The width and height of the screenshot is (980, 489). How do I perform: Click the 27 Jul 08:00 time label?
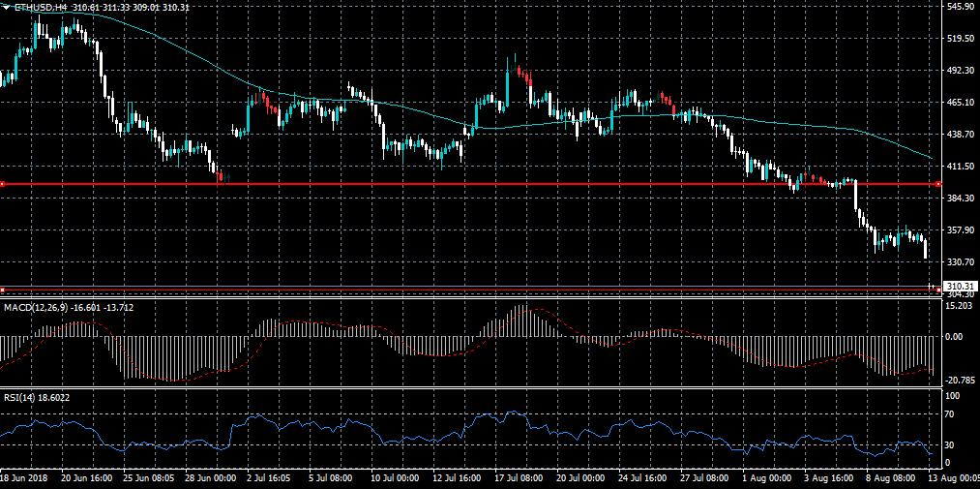[706, 477]
